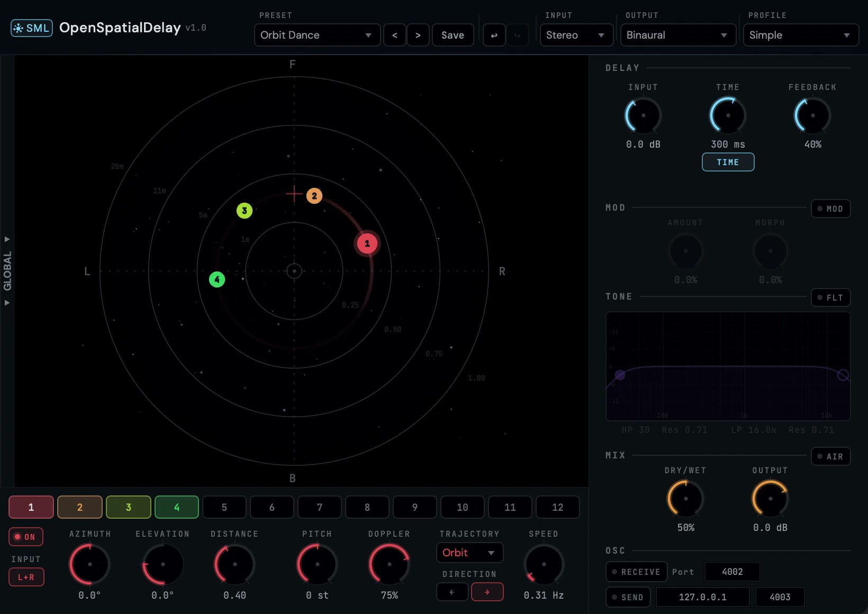Screen dimensions: 868x614
Task: Select voice tab 12
Action: pyautogui.click(x=558, y=507)
